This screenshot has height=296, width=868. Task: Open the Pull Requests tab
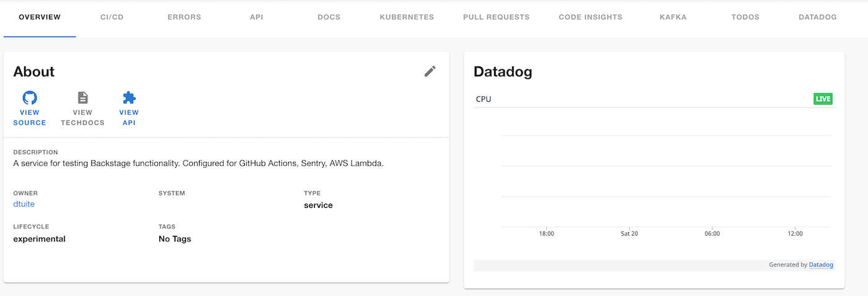pos(496,17)
